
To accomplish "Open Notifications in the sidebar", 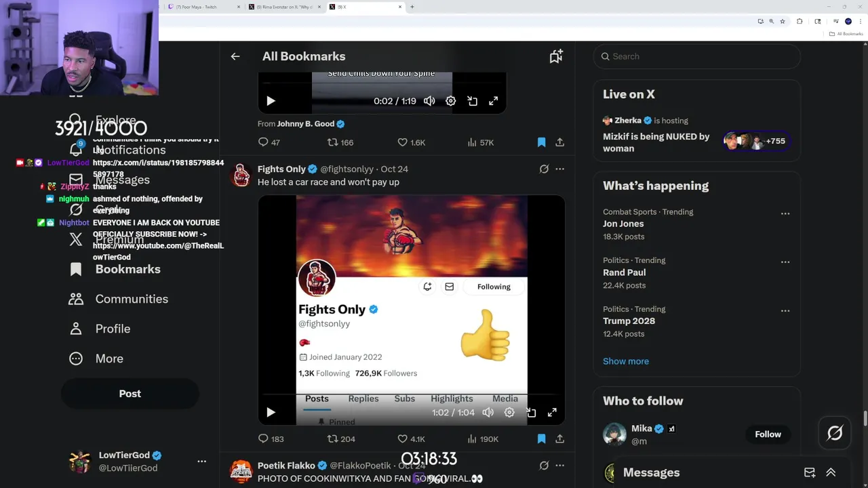I will click(x=117, y=150).
